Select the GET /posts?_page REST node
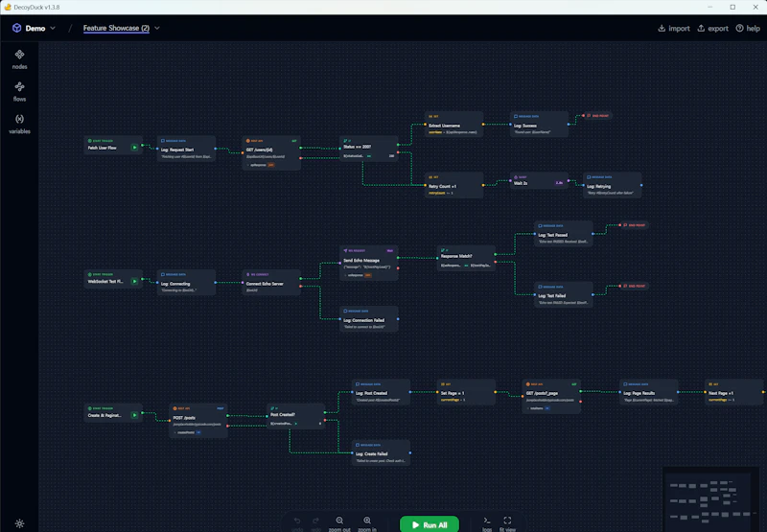The image size is (767, 532). [x=551, y=397]
